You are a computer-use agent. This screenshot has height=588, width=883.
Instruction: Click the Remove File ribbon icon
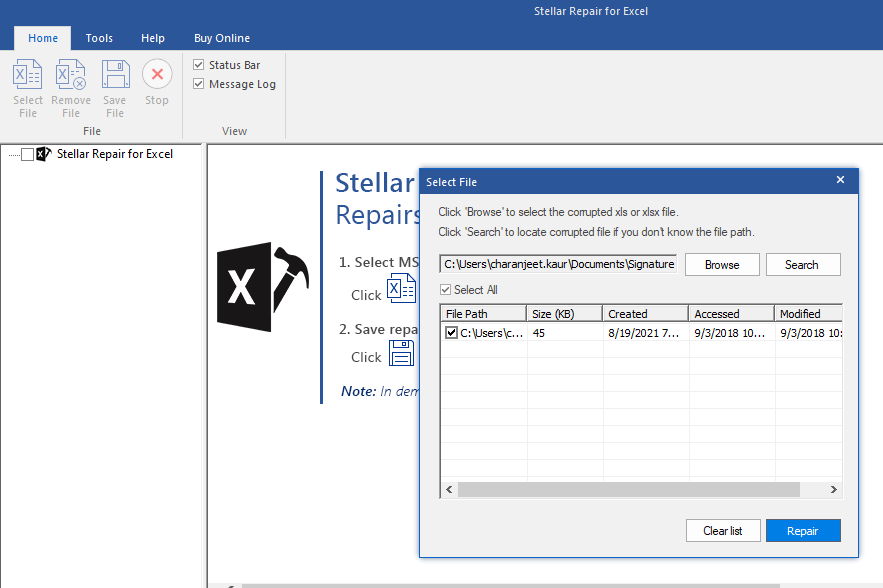click(x=70, y=74)
